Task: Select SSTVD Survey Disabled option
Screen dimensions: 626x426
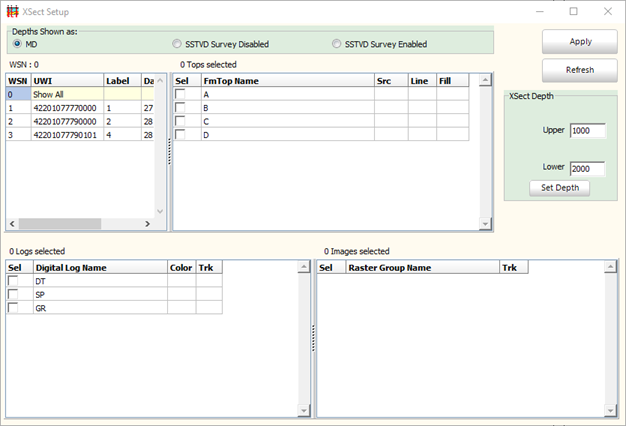Action: tap(177, 44)
